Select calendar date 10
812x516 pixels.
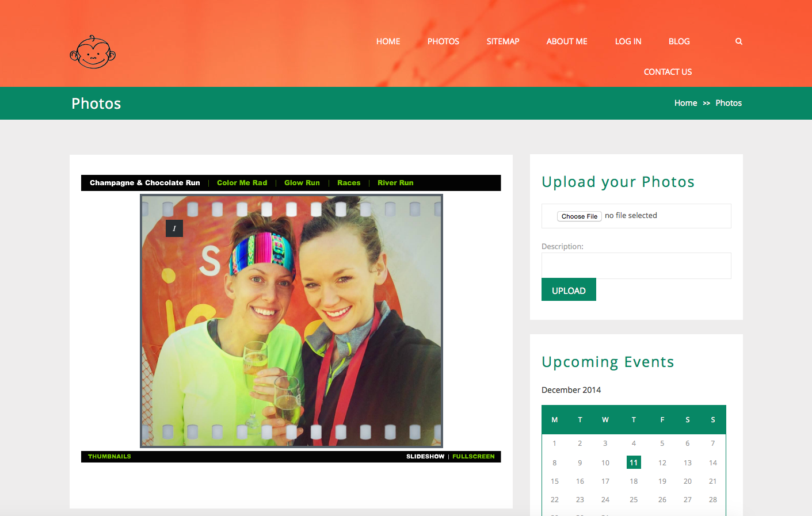[605, 463]
